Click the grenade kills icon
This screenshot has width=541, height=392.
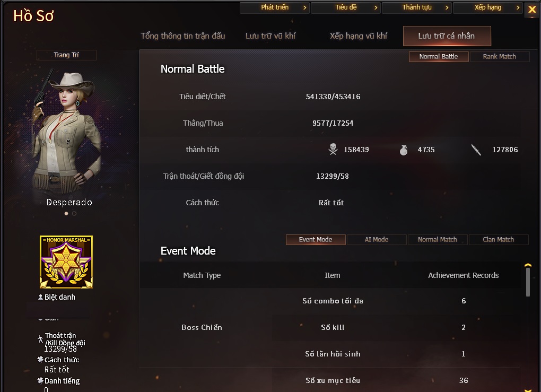pos(403,150)
